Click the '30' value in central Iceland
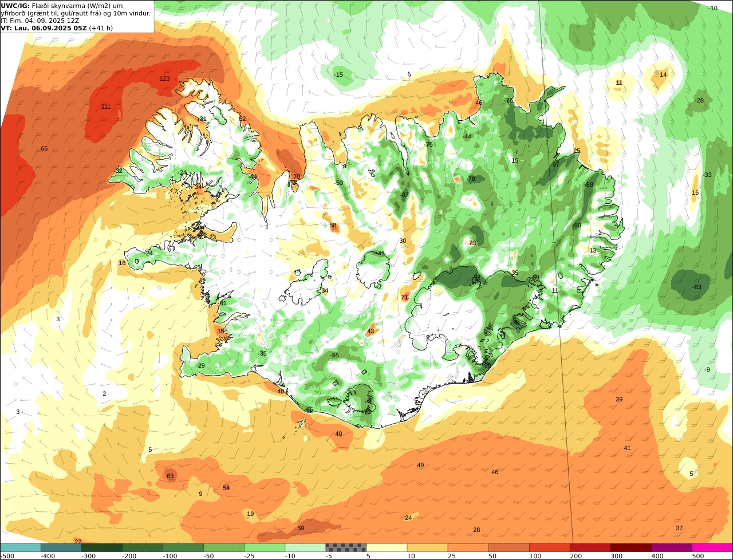Image resolution: width=733 pixels, height=560 pixels. 403,240
